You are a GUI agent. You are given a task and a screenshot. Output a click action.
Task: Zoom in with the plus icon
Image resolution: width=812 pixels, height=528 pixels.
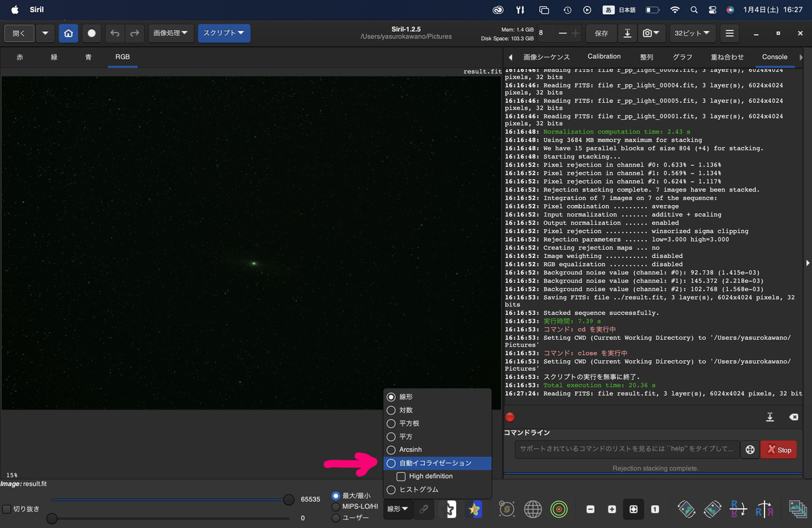coord(612,509)
